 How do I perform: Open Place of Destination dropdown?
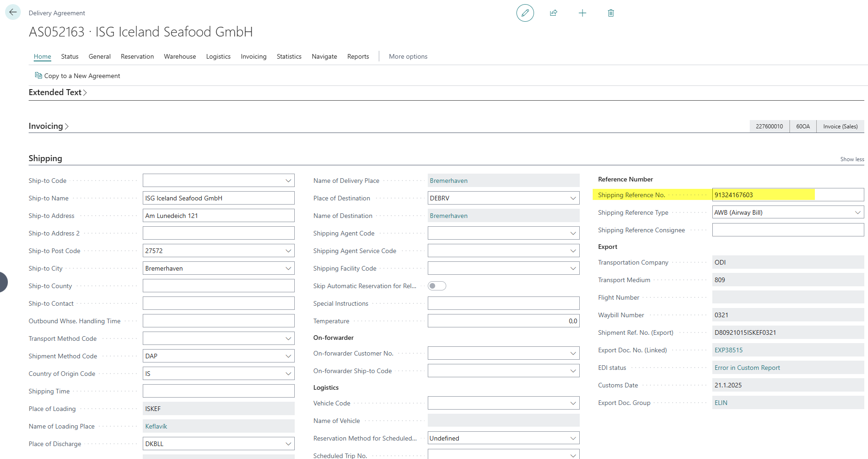click(x=573, y=198)
